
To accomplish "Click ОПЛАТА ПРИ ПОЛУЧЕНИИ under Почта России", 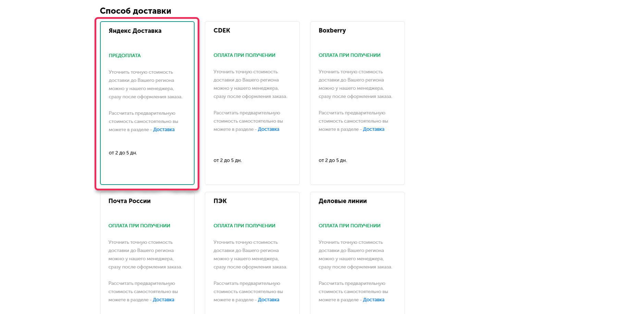I will (139, 226).
